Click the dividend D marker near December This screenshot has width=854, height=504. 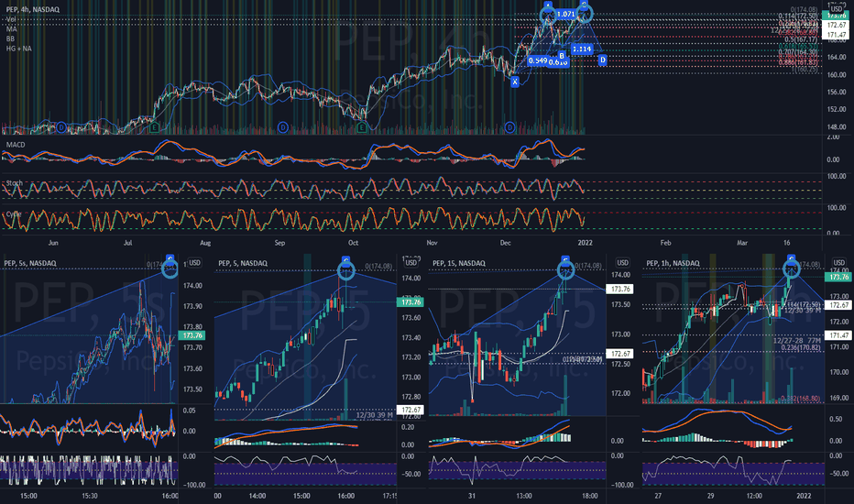click(x=509, y=127)
